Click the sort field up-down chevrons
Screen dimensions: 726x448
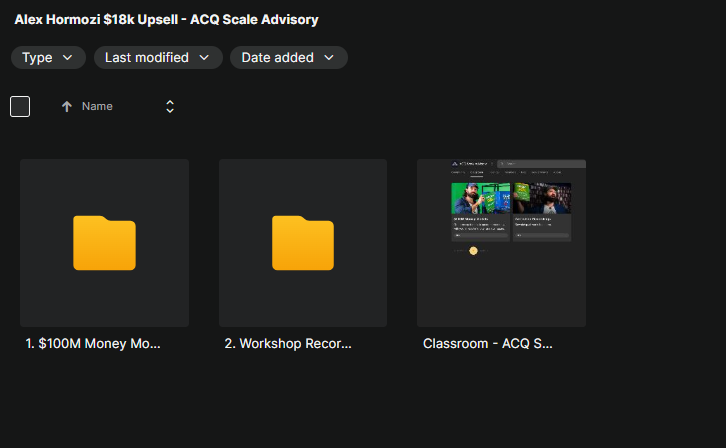[170, 106]
